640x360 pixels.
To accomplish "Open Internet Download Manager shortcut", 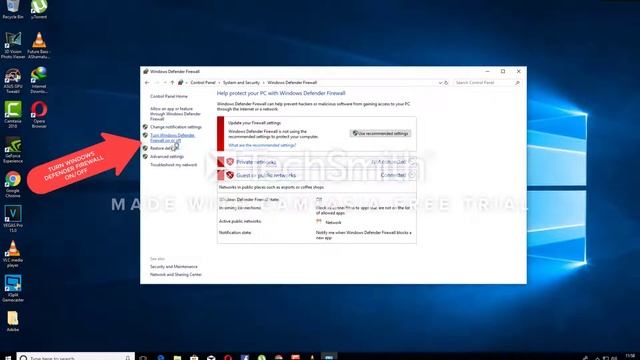I will point(39,80).
